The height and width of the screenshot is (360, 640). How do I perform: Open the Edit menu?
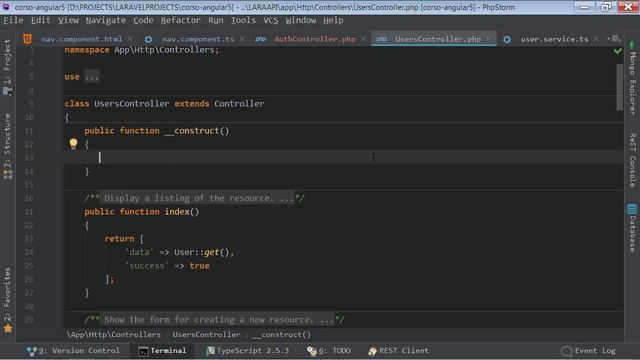click(40, 20)
